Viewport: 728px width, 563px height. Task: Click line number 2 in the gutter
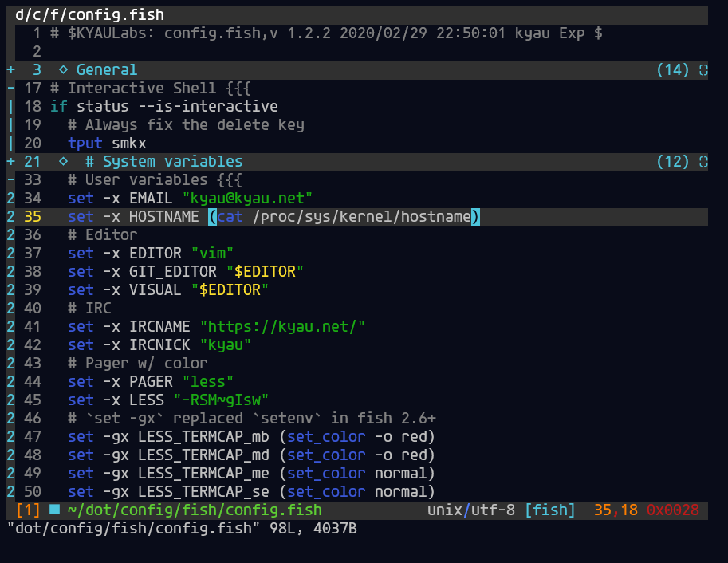tap(37, 52)
